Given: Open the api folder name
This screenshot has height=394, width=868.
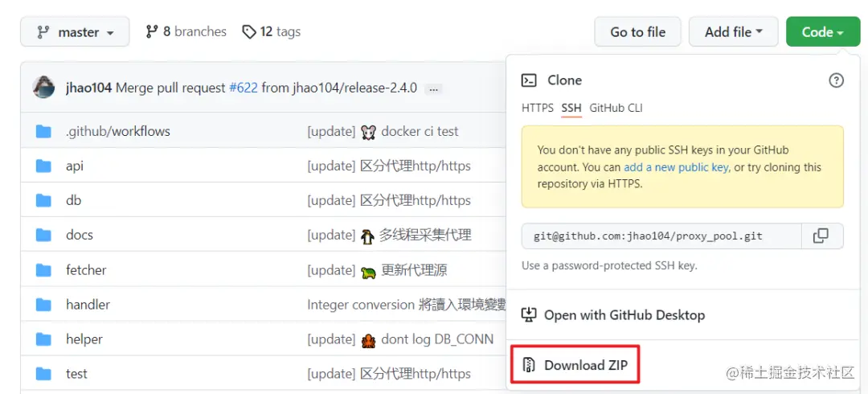Looking at the screenshot, I should 75,166.
